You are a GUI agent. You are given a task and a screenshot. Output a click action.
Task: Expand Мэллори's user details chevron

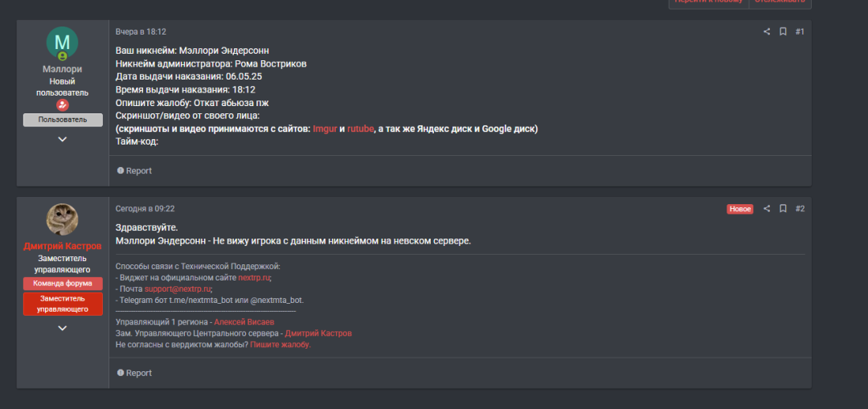(x=63, y=140)
